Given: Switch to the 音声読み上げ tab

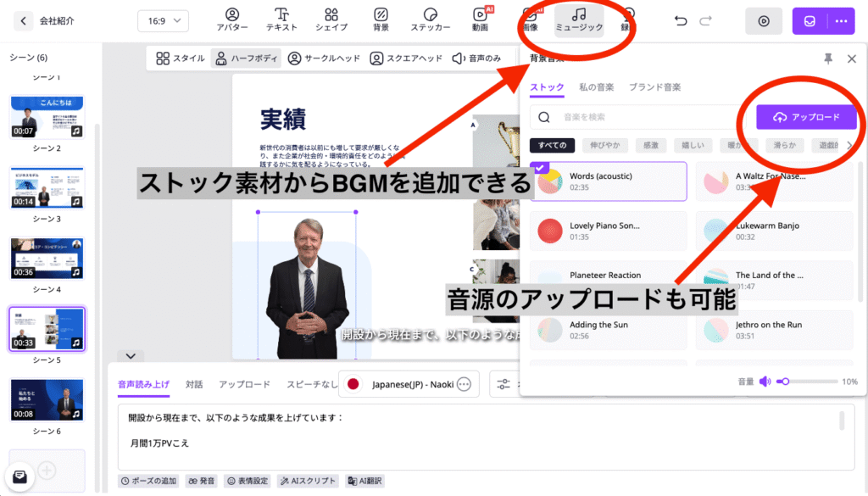Looking at the screenshot, I should [143, 384].
